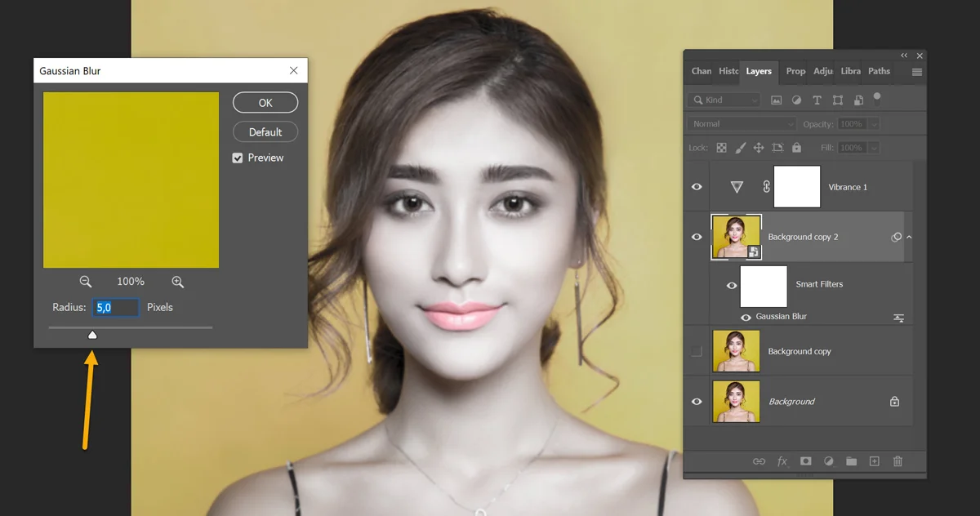Screen dimensions: 980x516
Task: Switch to the Adjustments tab
Action: pos(823,71)
